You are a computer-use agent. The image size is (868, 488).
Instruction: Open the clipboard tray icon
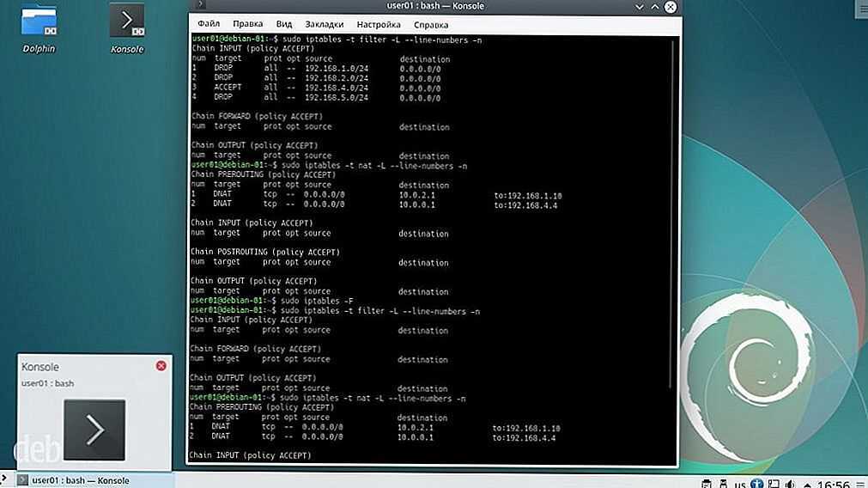tap(707, 484)
